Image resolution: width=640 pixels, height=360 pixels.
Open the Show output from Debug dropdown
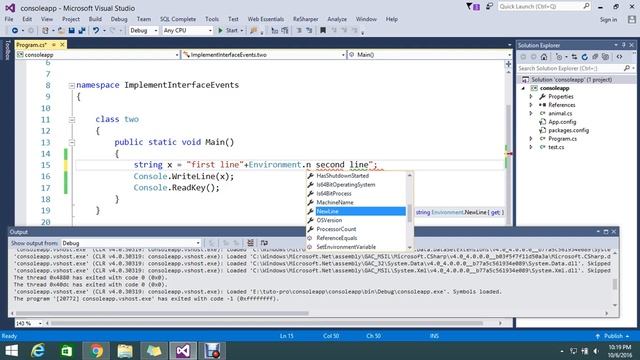coord(131,243)
